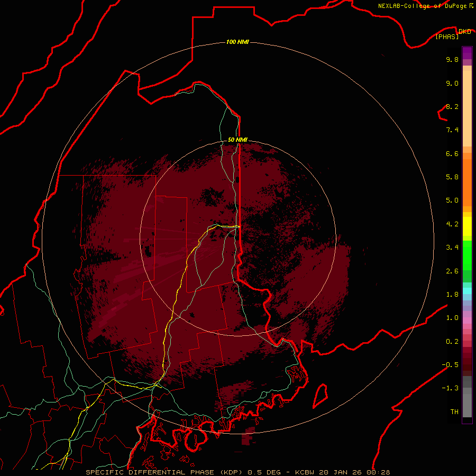476x476 pixels.
Task: Click the 5.0 legend value
Action: click(x=452, y=200)
